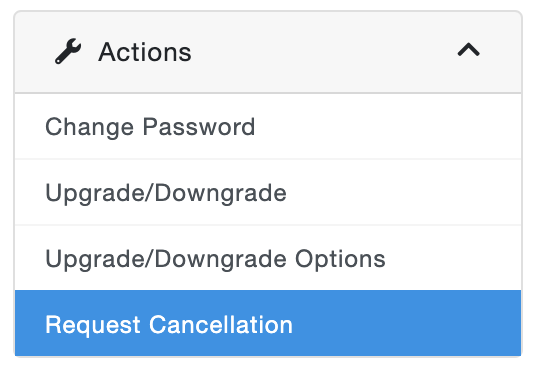
Task: Open the Change Password option
Action: (268, 126)
